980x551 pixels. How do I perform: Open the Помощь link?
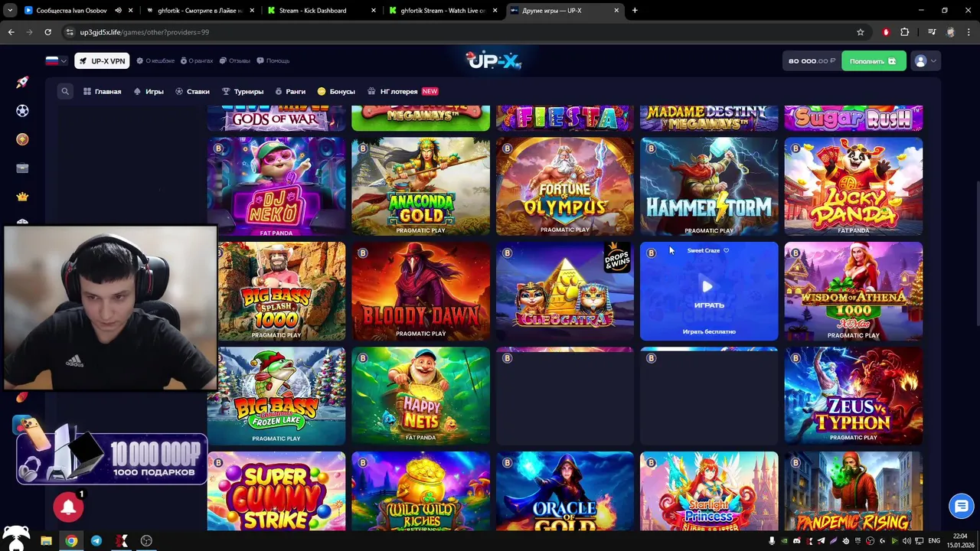tap(273, 60)
